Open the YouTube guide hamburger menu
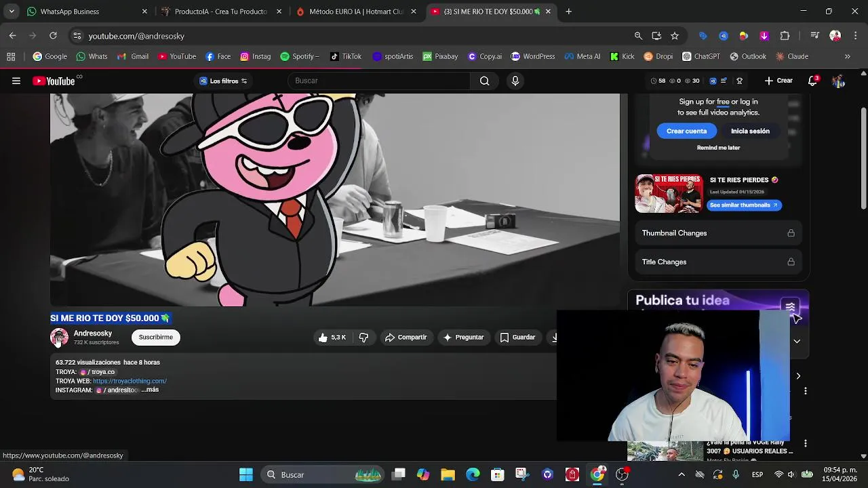The width and height of the screenshot is (868, 488). point(16,81)
